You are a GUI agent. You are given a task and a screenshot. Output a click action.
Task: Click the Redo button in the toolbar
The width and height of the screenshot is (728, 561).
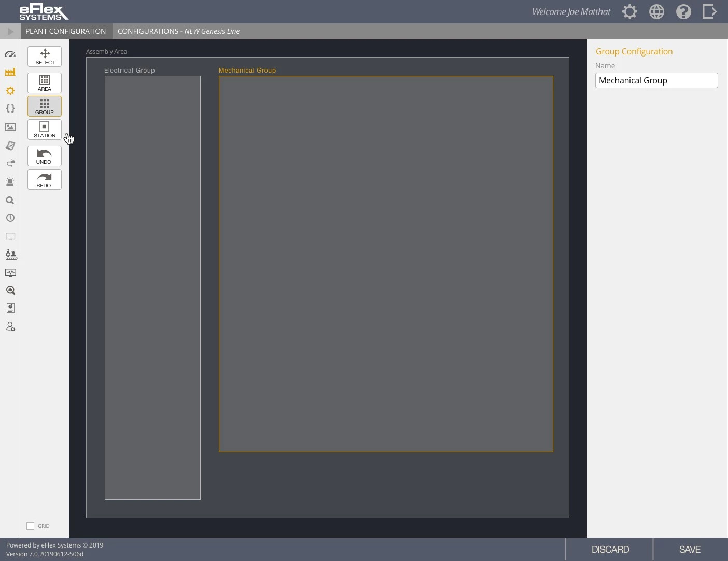pyautogui.click(x=44, y=179)
